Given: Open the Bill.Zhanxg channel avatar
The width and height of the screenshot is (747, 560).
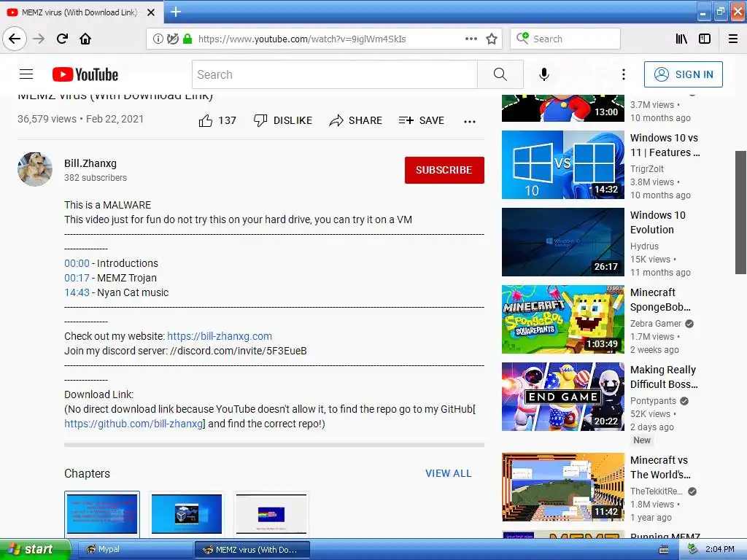Looking at the screenshot, I should 35,169.
